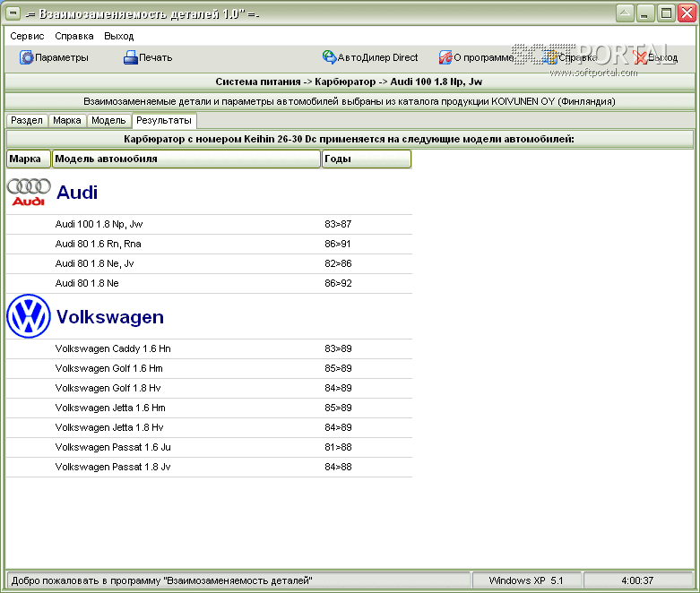
Task: Select row Audi 80 1.8 Ne, Jv
Action: coord(209,263)
